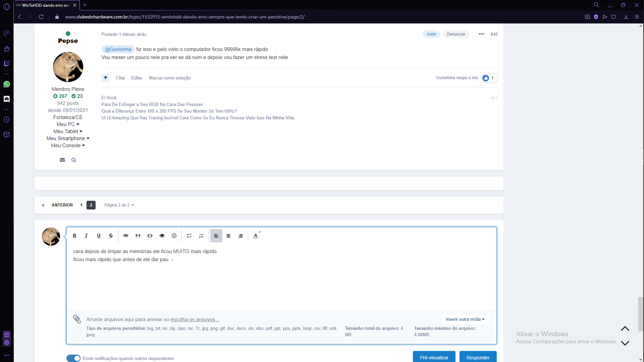Click into the reply text editor
Screen dimensions: 644x362
coord(281,277)
